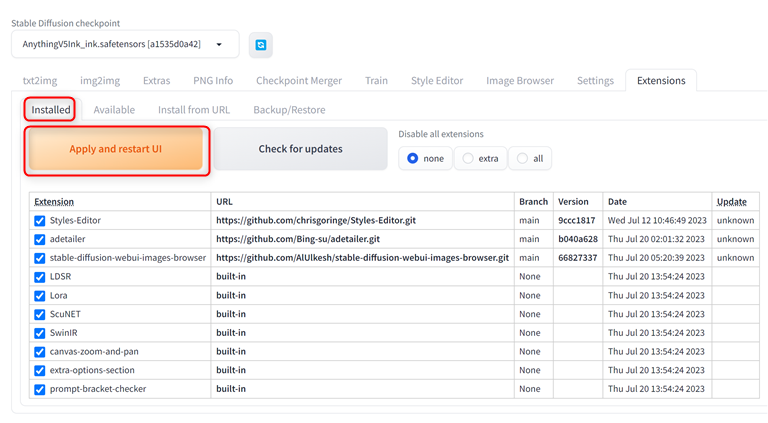
Task: Click the Extension column header
Action: pos(55,202)
